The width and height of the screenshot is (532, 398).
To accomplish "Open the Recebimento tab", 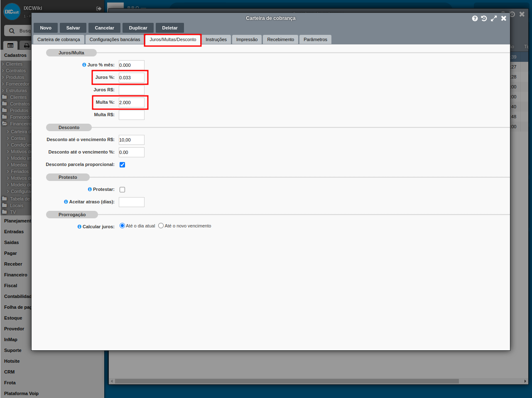I will pyautogui.click(x=280, y=39).
